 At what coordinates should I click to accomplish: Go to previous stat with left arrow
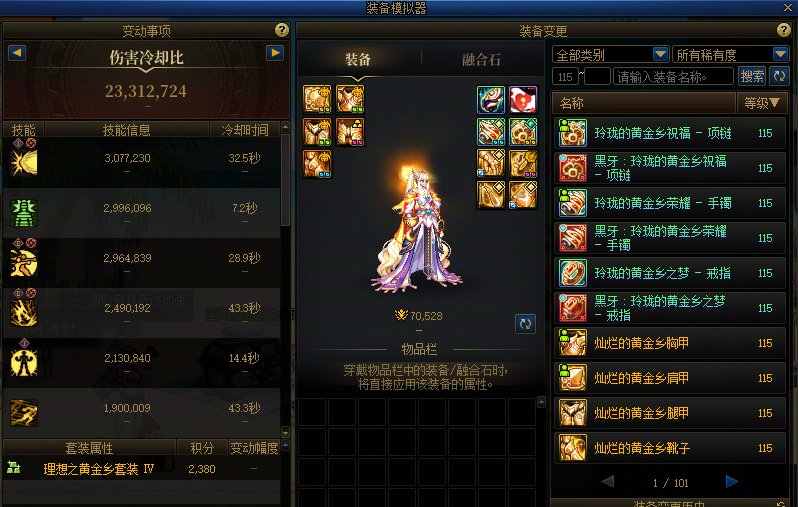tap(17, 52)
